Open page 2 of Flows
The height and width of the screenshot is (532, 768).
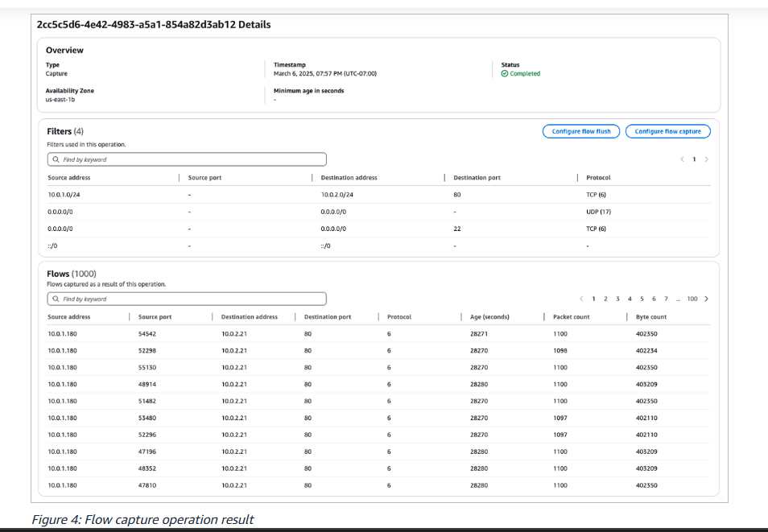pos(605,299)
